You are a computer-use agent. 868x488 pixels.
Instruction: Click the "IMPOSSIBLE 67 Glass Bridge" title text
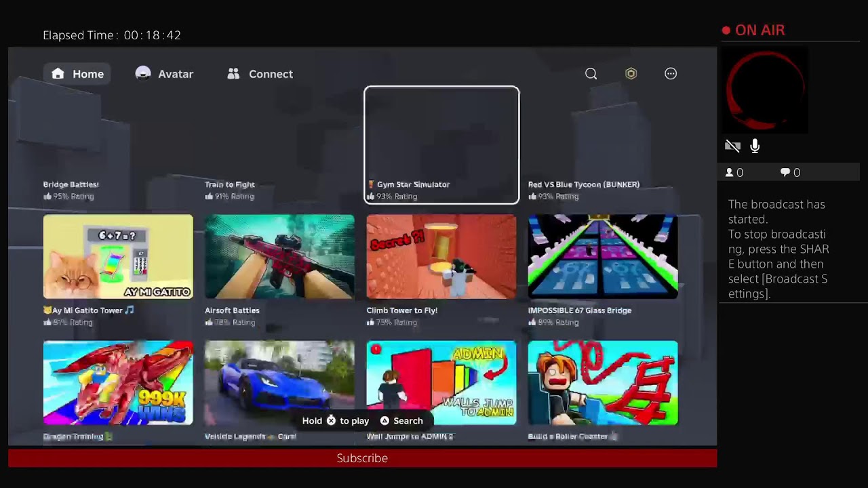[580, 310]
